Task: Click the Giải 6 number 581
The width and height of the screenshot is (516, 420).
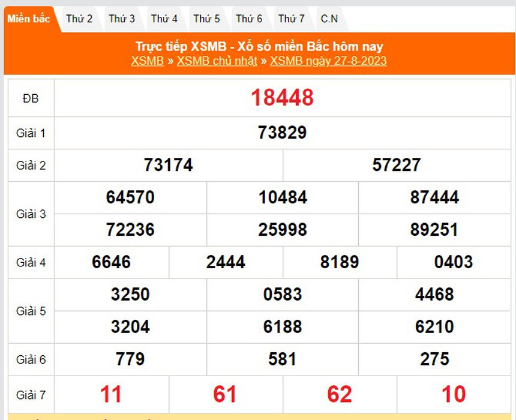Action: pos(282,359)
